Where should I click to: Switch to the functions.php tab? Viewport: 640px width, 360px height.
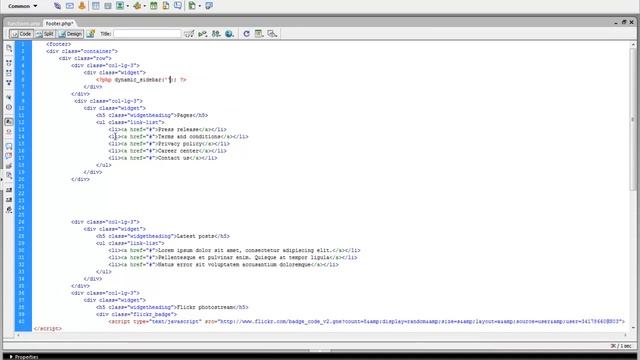[24, 24]
